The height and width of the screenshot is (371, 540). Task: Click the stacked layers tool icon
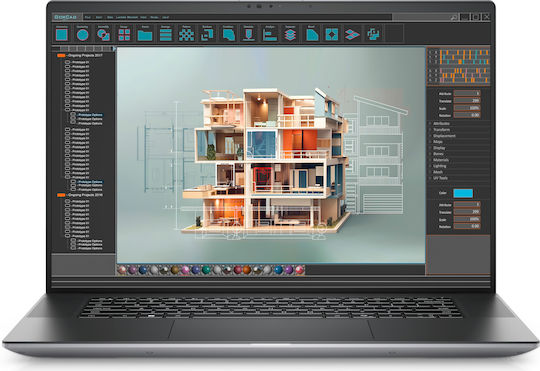pos(290,35)
